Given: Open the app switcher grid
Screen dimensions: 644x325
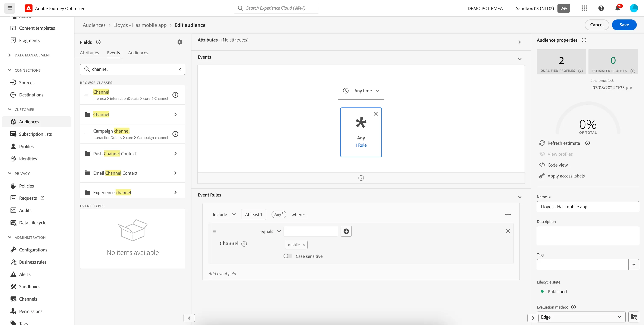Looking at the screenshot, I should tap(584, 8).
